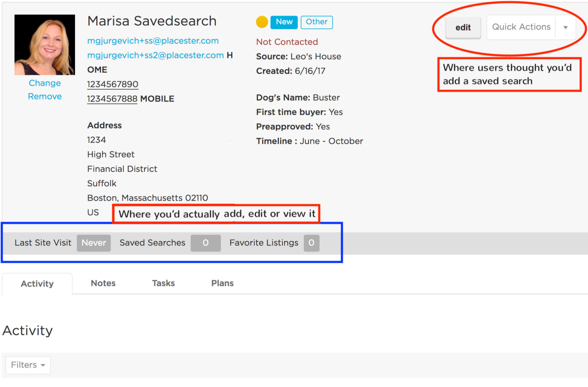This screenshot has width=588, height=387.
Task: Select the Activity tab
Action: (x=37, y=284)
